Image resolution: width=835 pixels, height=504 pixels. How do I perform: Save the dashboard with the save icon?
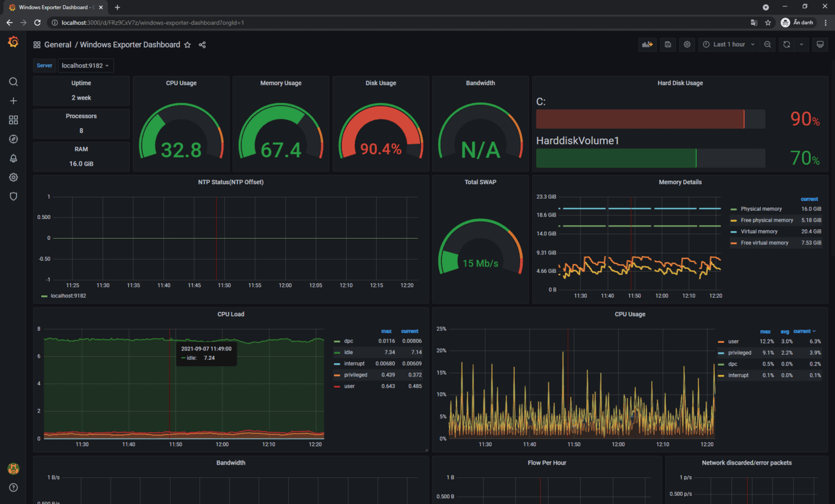pyautogui.click(x=667, y=44)
